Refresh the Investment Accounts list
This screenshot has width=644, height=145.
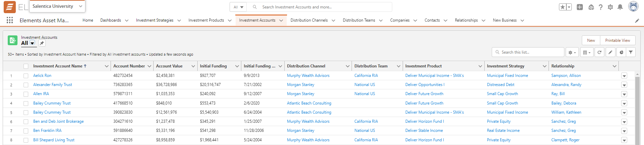pyautogui.click(x=599, y=52)
